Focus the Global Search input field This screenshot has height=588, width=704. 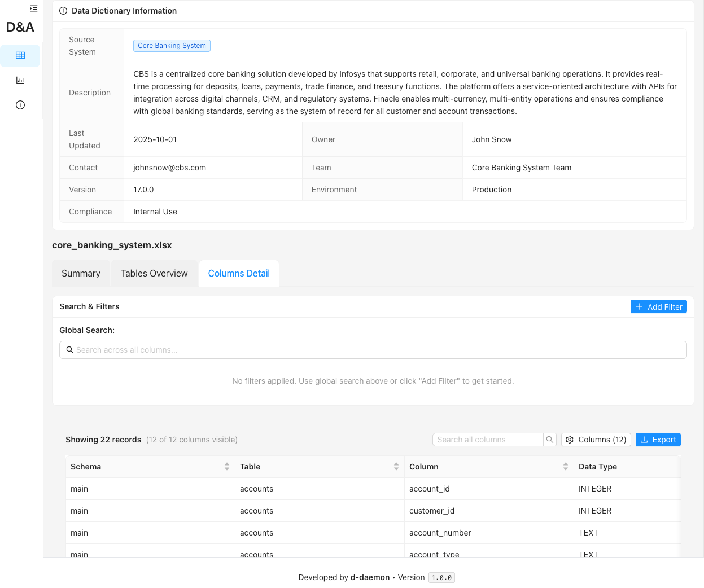coord(373,350)
